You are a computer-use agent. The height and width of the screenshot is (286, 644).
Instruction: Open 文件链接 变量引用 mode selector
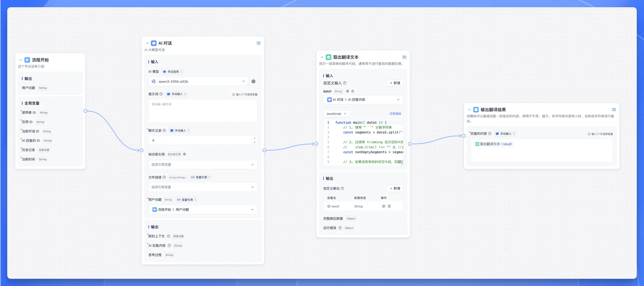201,177
